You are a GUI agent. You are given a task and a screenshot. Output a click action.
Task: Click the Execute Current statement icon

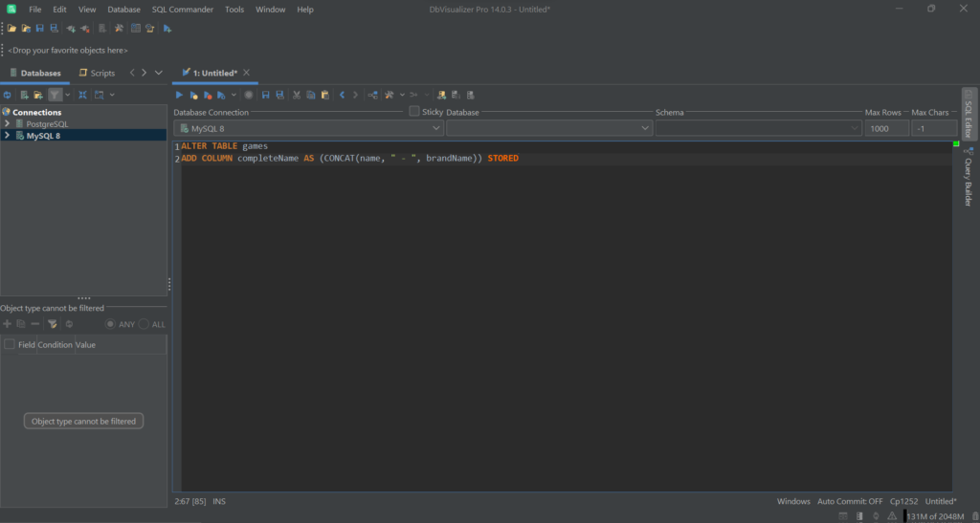point(193,95)
